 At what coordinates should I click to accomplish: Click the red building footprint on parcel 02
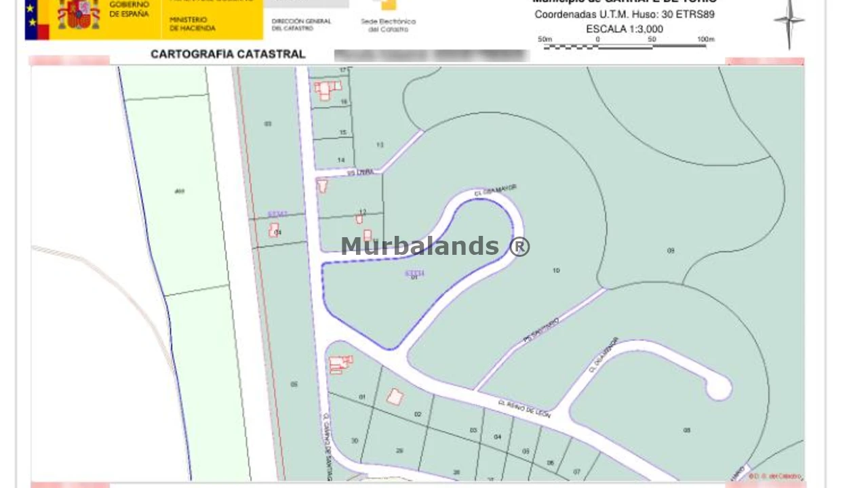pyautogui.click(x=395, y=396)
